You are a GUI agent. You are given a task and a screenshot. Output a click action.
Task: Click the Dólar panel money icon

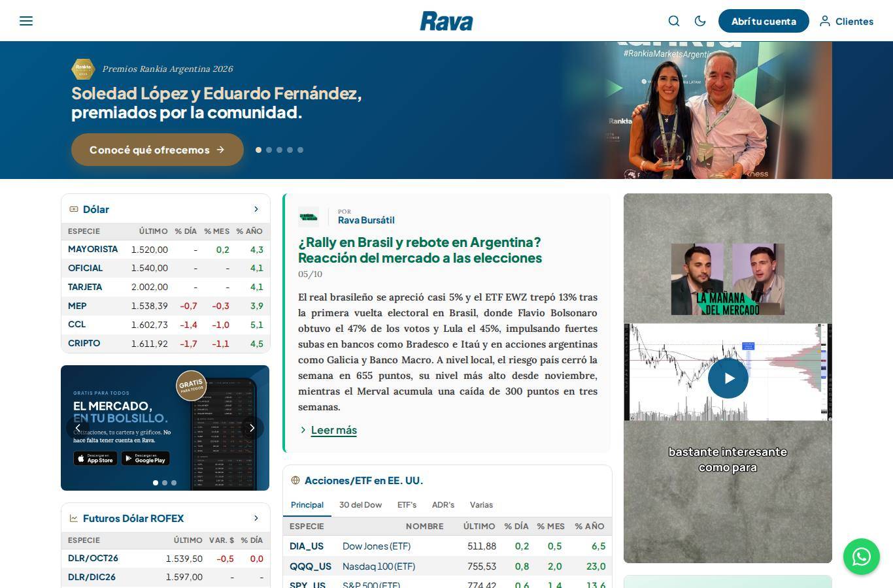[74, 209]
